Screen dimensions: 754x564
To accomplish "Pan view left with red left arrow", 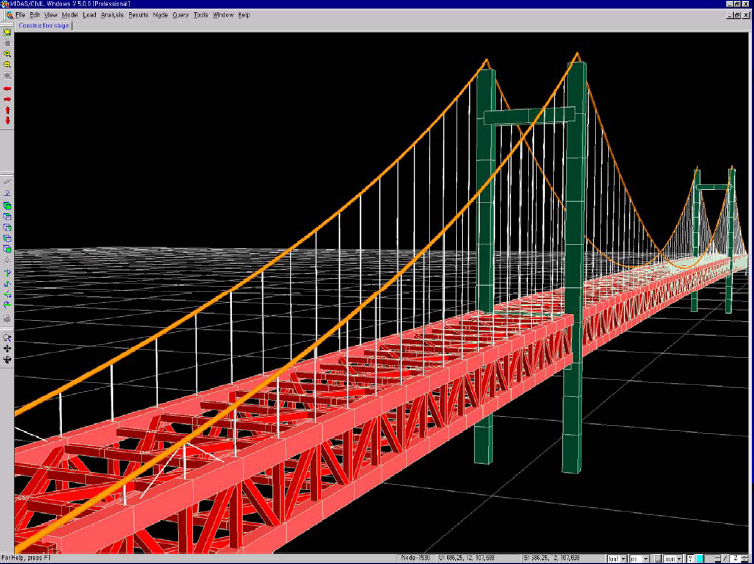I will [x=7, y=88].
